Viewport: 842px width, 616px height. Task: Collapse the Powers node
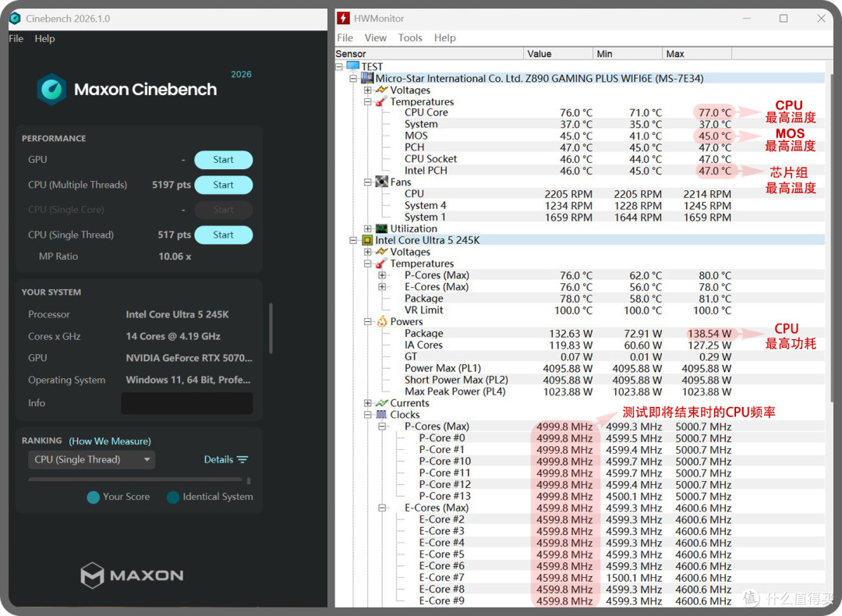368,322
